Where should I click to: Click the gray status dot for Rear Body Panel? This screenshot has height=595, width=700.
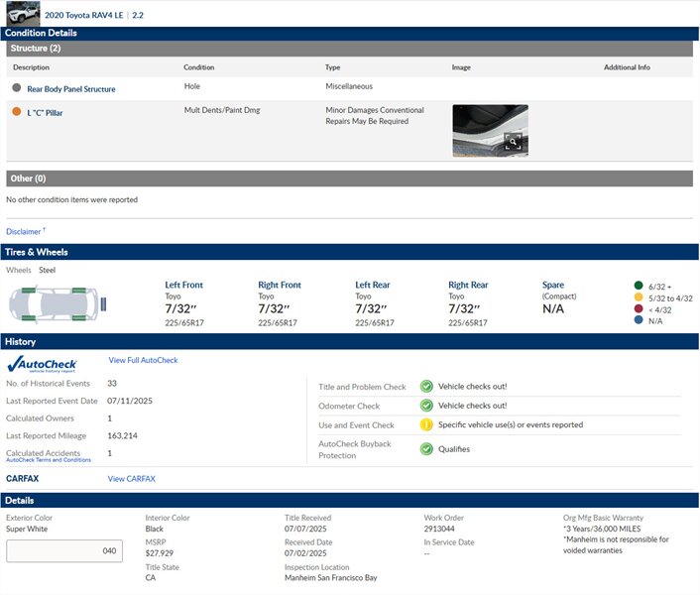coord(17,87)
